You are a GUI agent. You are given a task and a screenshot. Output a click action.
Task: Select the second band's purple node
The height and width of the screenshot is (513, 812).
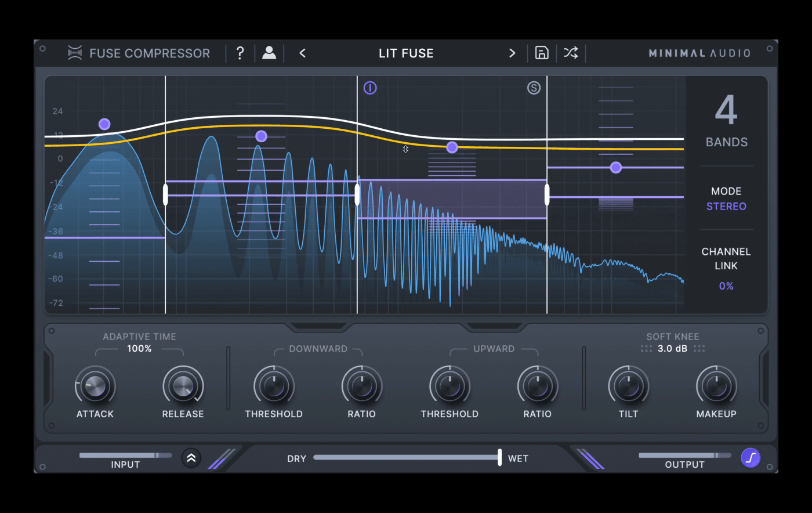pos(261,136)
